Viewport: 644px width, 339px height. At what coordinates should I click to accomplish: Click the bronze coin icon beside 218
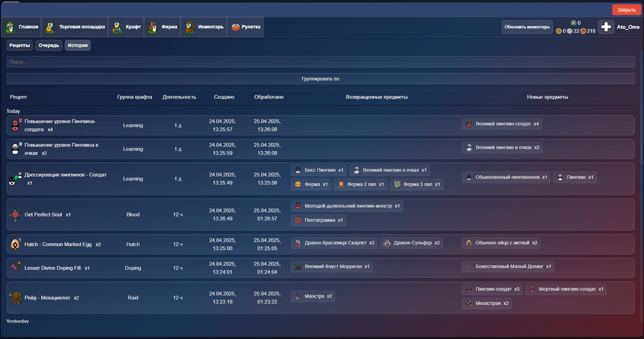tap(583, 31)
